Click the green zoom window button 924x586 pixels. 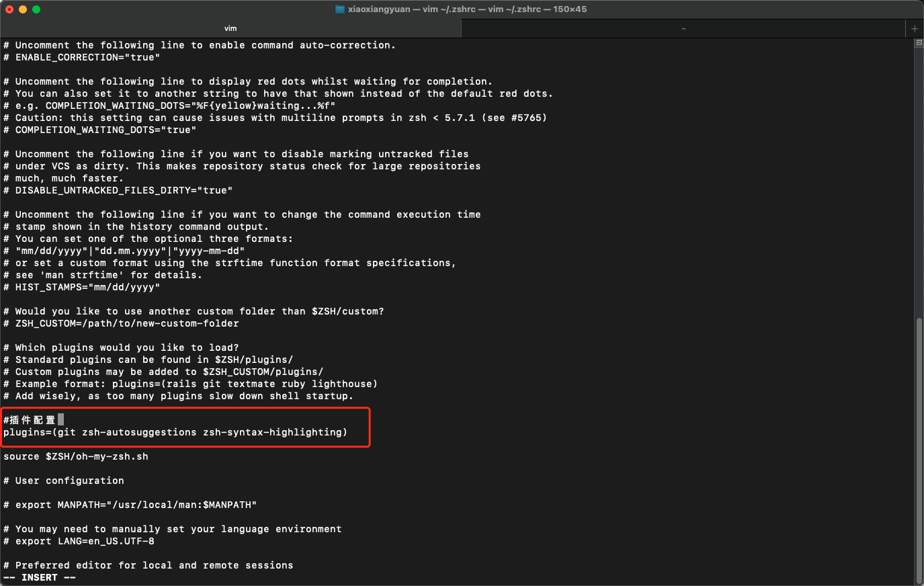(36, 9)
